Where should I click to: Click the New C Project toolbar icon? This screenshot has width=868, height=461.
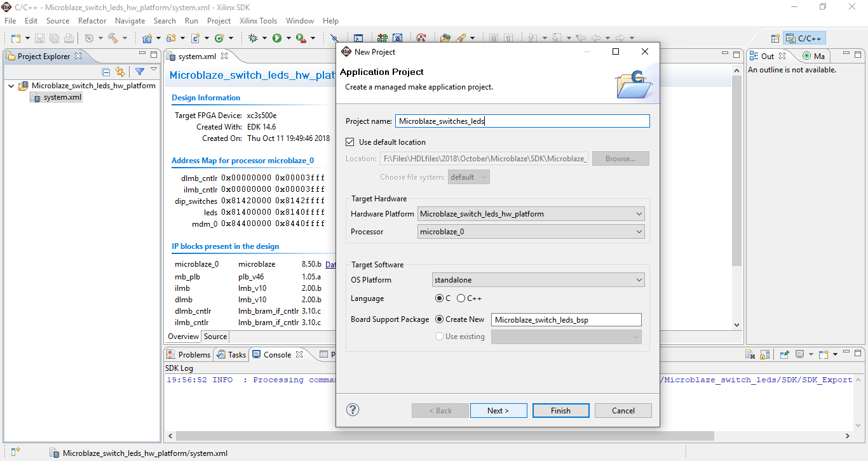coord(147,38)
